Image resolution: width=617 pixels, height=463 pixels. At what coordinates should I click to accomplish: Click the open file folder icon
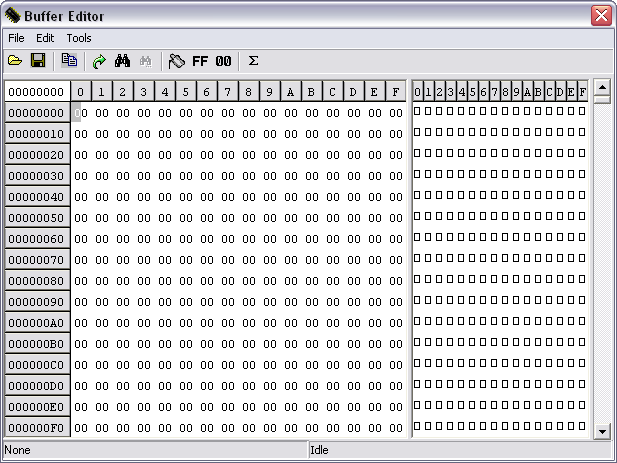(x=15, y=61)
